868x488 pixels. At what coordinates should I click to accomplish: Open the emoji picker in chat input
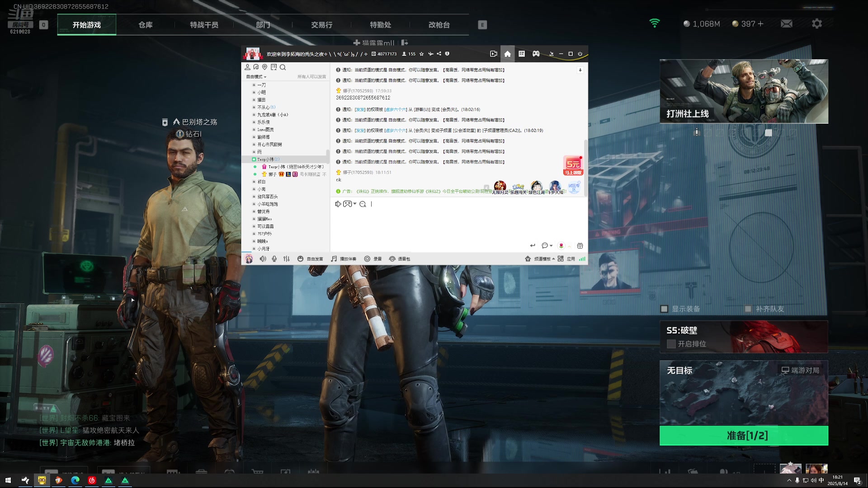click(x=363, y=204)
